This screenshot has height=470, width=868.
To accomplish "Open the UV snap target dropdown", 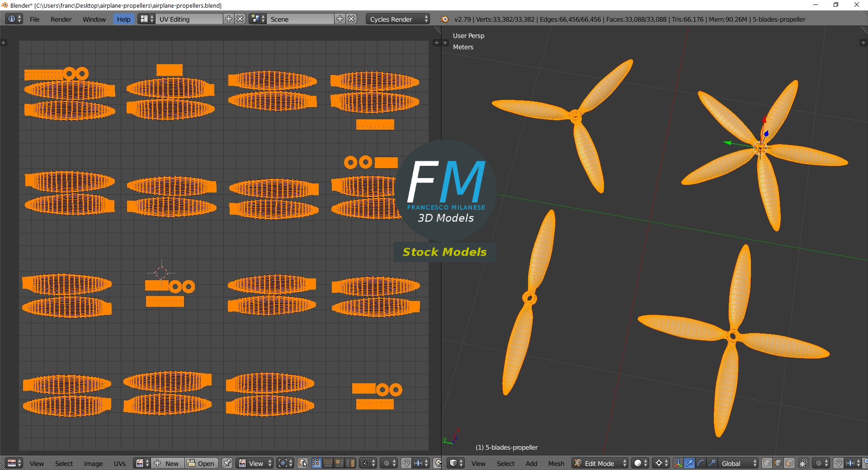I will point(420,463).
